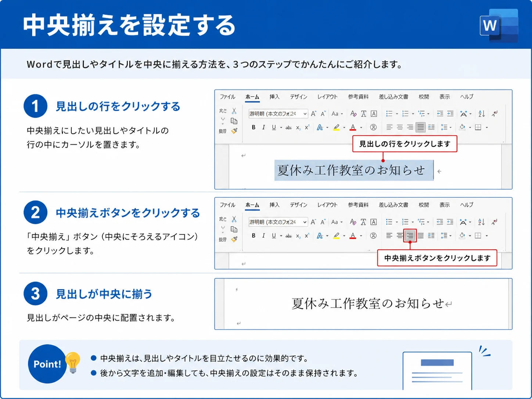Click the enclosed character icon in step 1 ribbon
This screenshot has width=532, height=399.
click(373, 127)
